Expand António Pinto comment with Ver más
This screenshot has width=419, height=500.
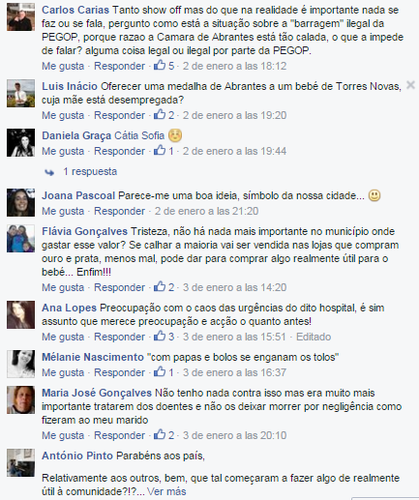tap(166, 491)
